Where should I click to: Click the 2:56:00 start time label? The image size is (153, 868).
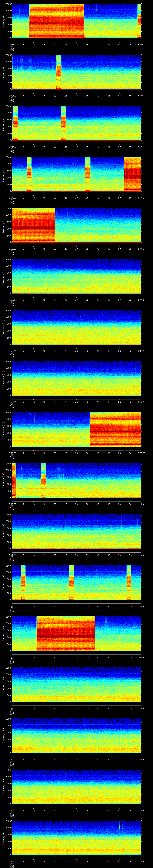click(12, 300)
